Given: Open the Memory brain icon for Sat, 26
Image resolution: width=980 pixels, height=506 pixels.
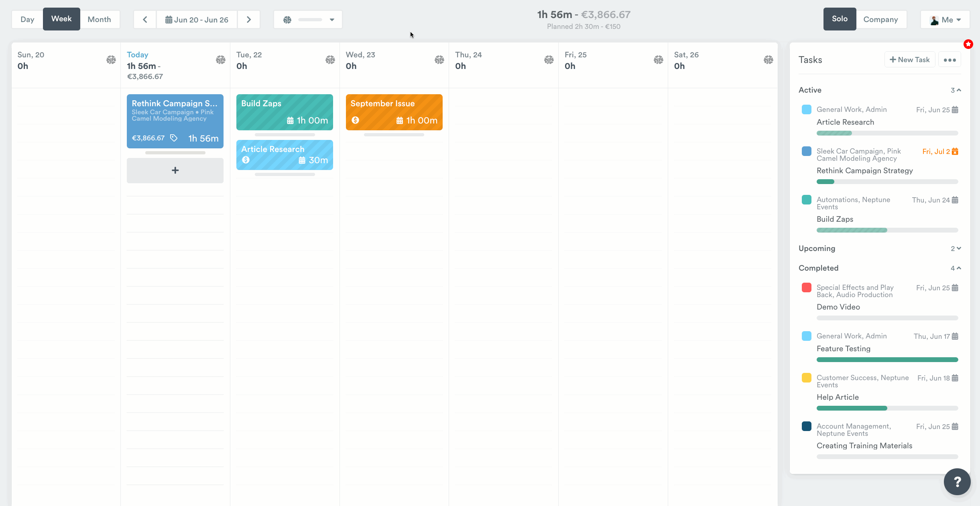Looking at the screenshot, I should pyautogui.click(x=768, y=59).
